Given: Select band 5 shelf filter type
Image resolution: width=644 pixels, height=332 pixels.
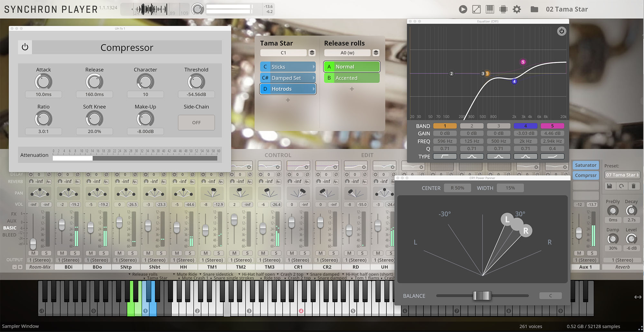Looking at the screenshot, I should point(552,157).
